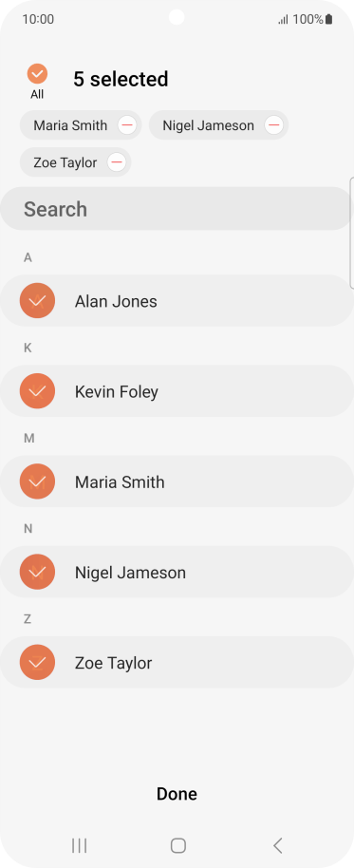This screenshot has height=868, width=354.
Task: Tap the Maria Smith name chip
Action: (70, 125)
